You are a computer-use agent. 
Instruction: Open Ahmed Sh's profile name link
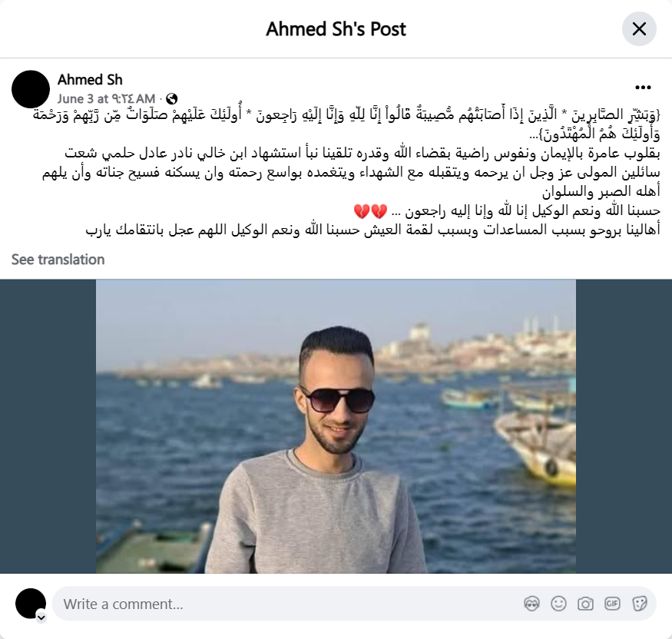(90, 80)
